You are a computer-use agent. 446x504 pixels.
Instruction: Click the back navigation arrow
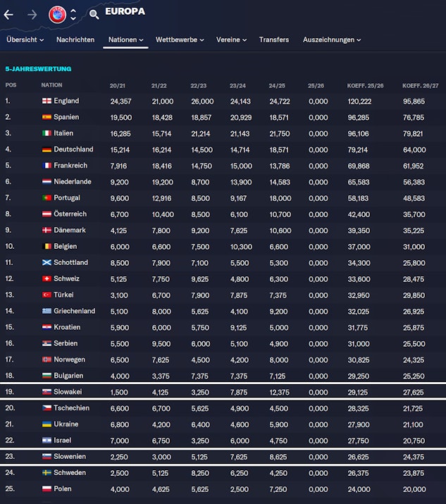tap(9, 14)
